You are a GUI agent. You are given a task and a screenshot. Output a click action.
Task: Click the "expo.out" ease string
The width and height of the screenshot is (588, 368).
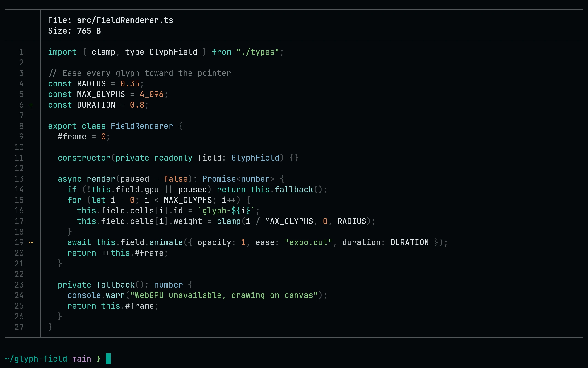pyautogui.click(x=308, y=243)
